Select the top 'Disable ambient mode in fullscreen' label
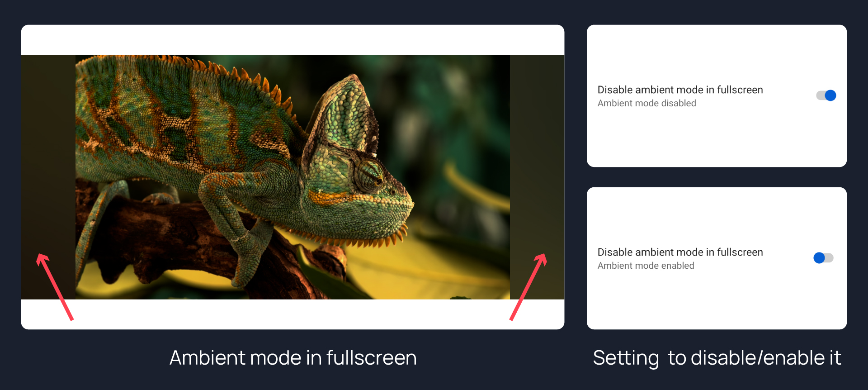 point(680,90)
